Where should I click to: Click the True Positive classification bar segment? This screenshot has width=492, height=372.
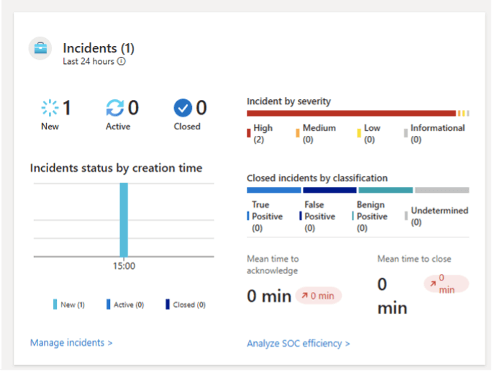click(x=274, y=190)
